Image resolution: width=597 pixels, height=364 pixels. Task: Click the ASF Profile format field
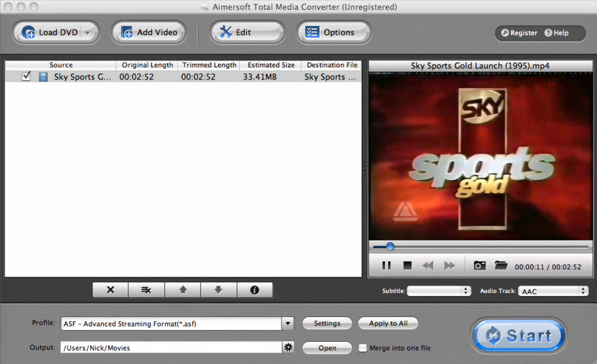pos(171,324)
